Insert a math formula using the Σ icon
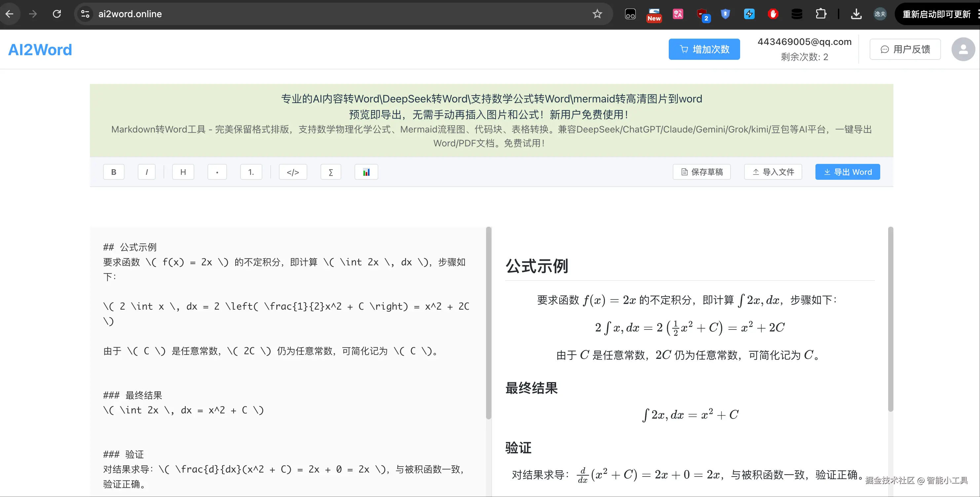Image resolution: width=980 pixels, height=497 pixels. click(330, 172)
